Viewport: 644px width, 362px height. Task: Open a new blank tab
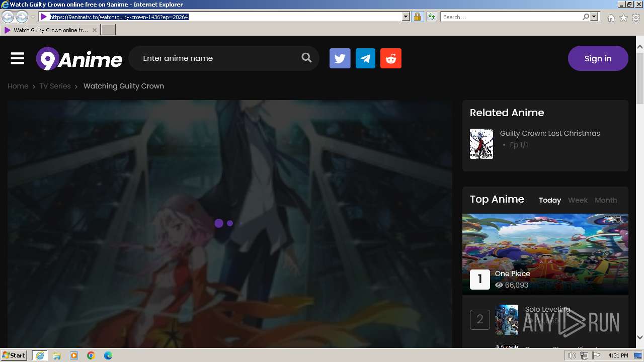click(x=108, y=30)
